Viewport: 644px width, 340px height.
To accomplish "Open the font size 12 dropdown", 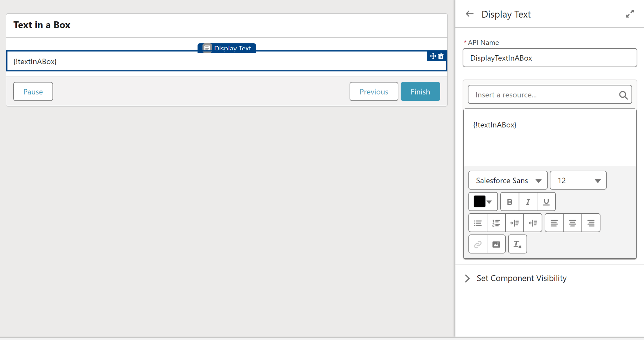I will (x=578, y=180).
